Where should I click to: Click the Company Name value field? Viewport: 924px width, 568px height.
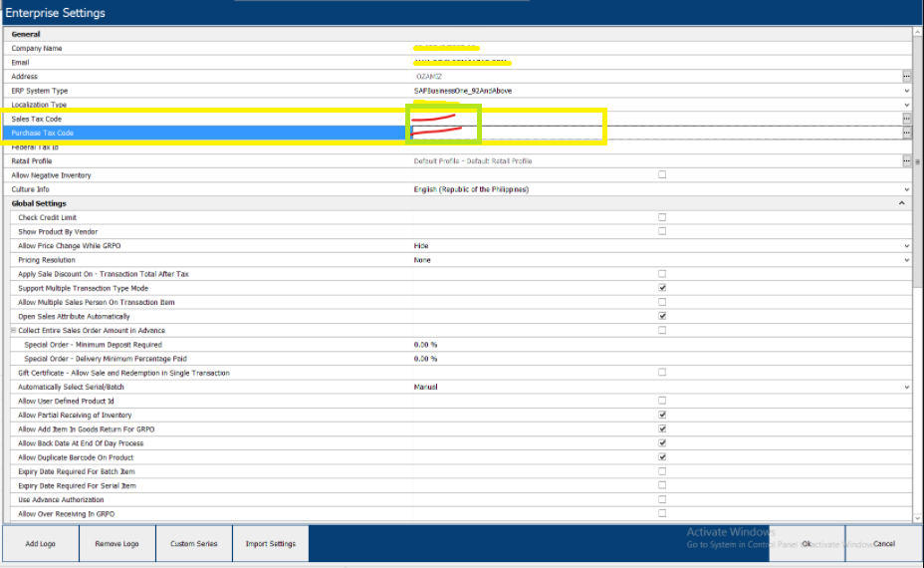[x=662, y=49]
